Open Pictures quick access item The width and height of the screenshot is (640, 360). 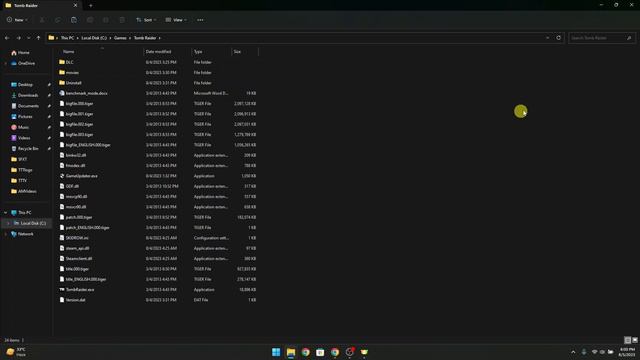[x=25, y=116]
